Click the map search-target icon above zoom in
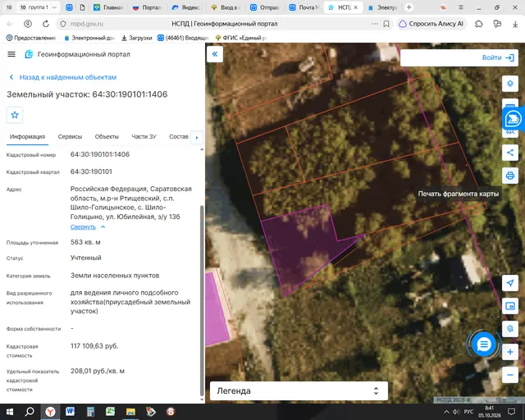The width and height of the screenshot is (525, 420). point(510,329)
